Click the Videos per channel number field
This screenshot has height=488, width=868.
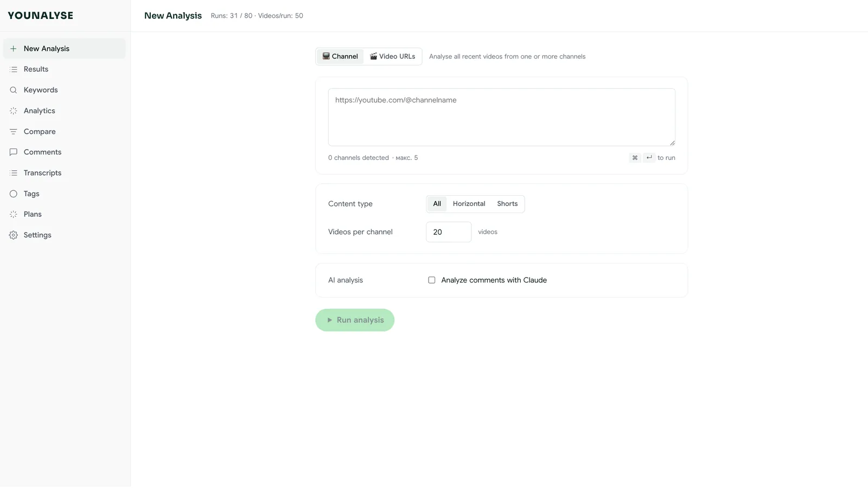pyautogui.click(x=449, y=232)
